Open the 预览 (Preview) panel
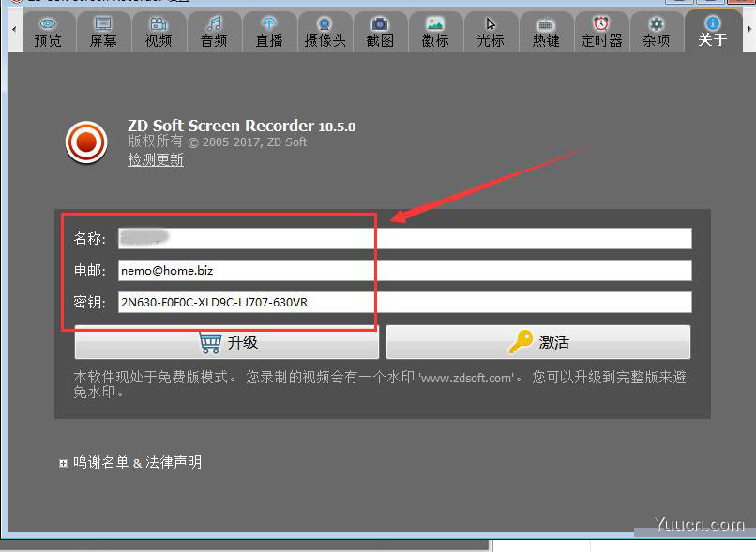 coord(49,30)
